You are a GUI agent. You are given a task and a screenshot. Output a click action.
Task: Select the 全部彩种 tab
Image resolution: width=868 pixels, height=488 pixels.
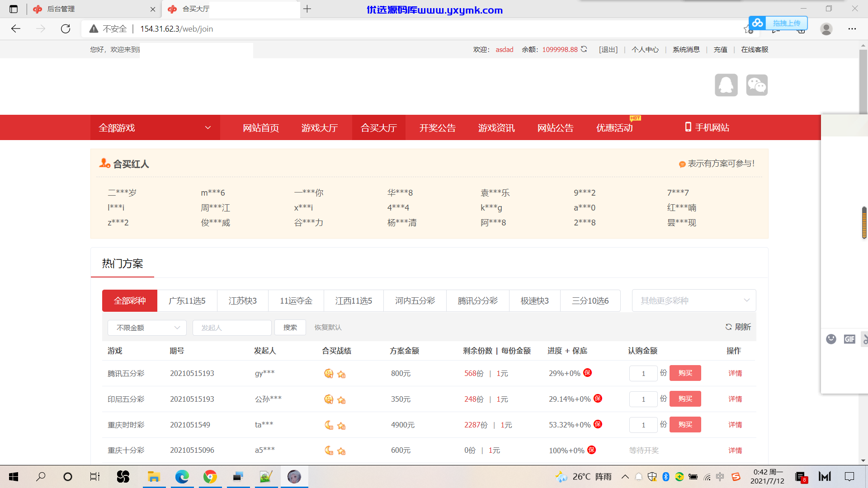pos(130,300)
